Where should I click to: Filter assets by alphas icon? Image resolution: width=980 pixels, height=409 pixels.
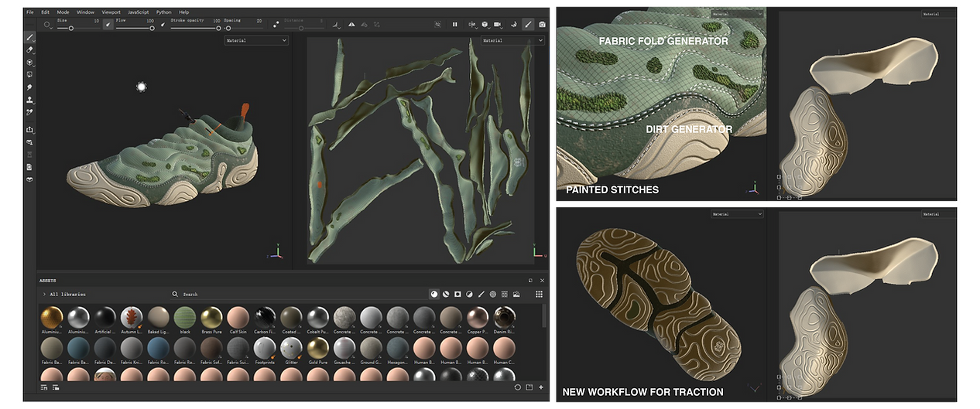(493, 294)
